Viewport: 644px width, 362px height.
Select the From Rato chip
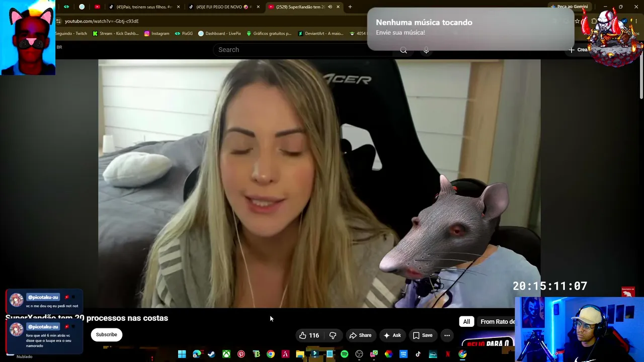(497, 322)
